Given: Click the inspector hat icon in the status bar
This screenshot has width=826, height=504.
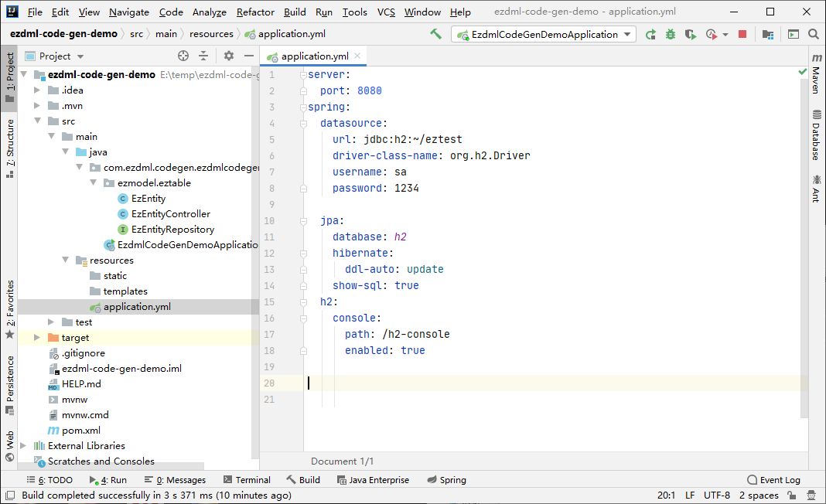Looking at the screenshot, I should click(812, 495).
